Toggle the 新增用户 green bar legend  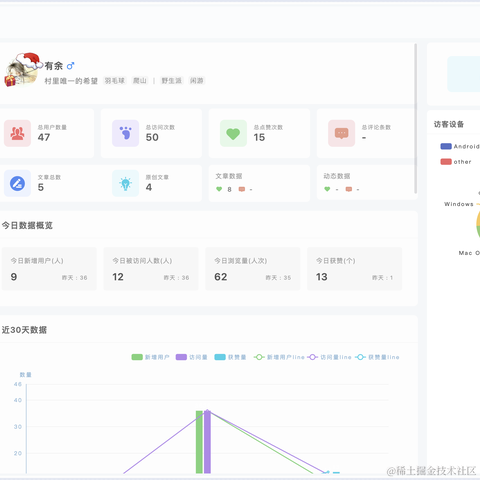coord(150,357)
